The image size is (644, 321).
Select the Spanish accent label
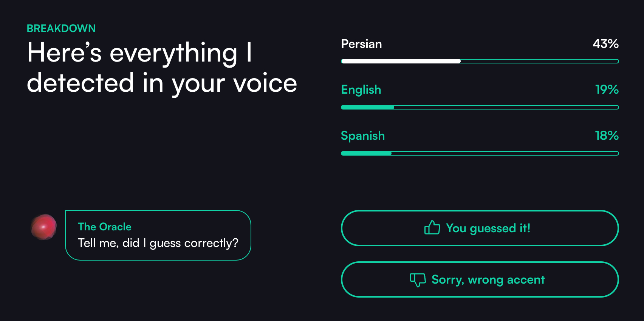[x=363, y=136]
